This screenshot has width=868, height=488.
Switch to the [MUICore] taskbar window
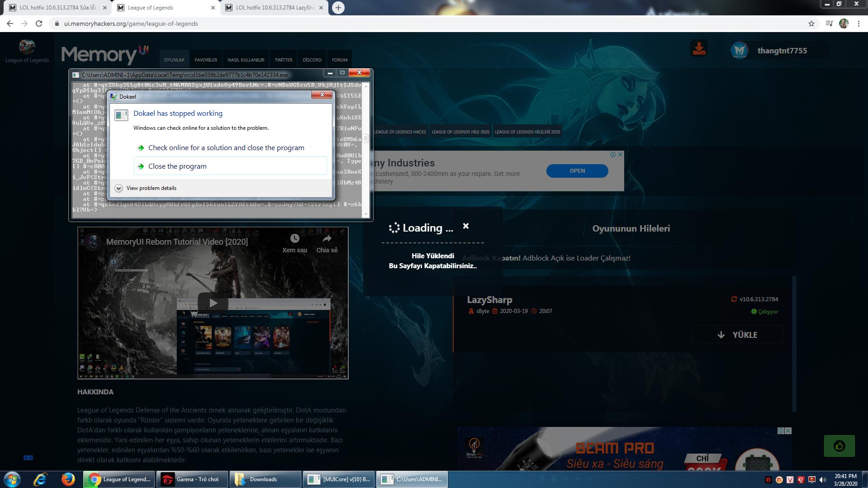click(x=339, y=479)
